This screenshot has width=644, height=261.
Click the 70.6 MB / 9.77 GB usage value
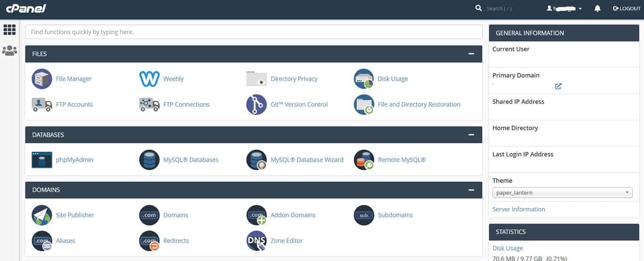529,258
